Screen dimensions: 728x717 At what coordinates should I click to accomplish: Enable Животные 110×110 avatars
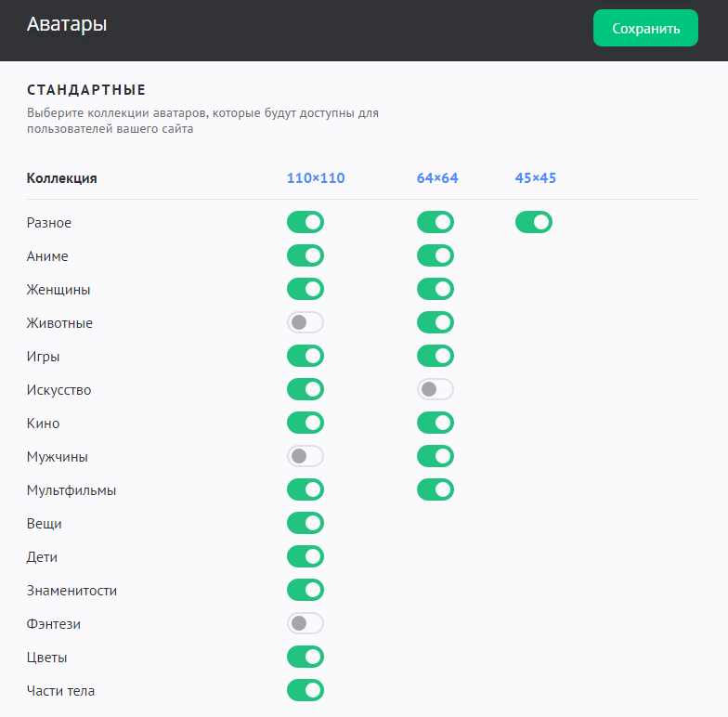click(305, 323)
